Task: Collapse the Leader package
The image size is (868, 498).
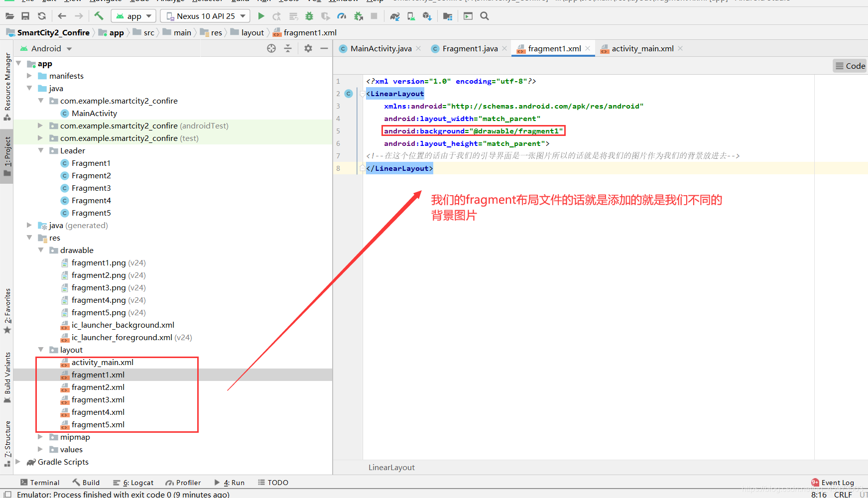Action: tap(40, 150)
